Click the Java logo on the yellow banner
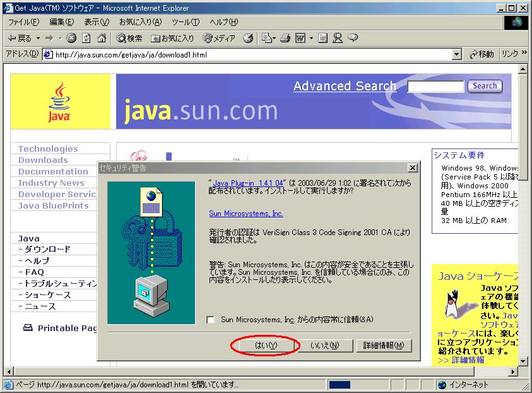 click(x=59, y=102)
